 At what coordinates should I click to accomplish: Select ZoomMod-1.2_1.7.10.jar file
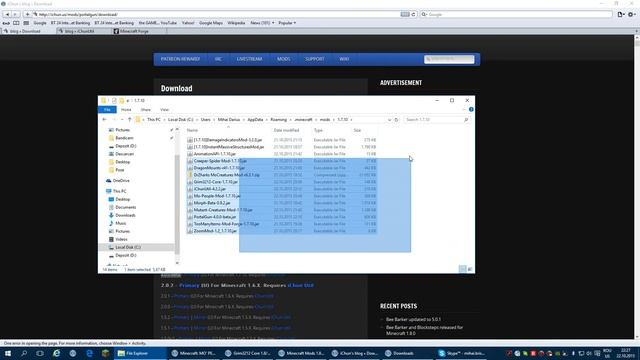coord(215,231)
